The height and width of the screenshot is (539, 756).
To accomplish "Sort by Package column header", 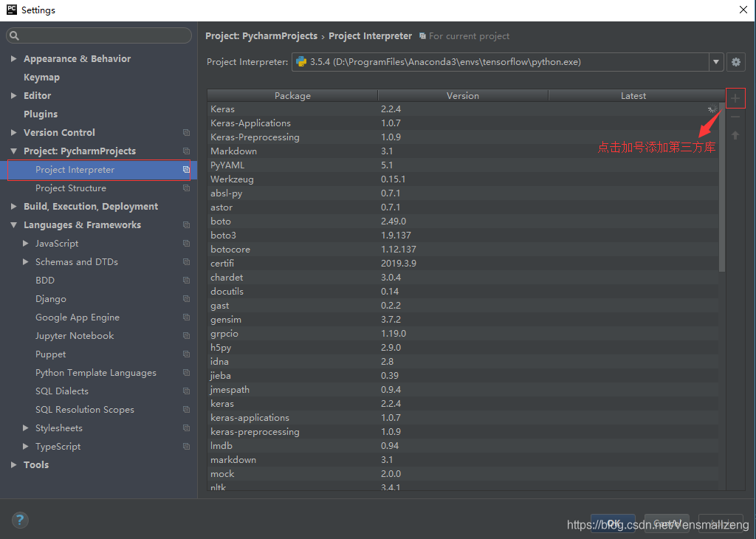I will tap(292, 95).
